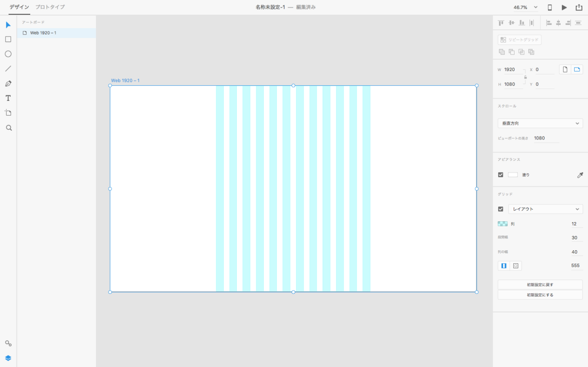Edit the 段間幅 gutter width field 30
588x367 pixels.
[576, 238]
